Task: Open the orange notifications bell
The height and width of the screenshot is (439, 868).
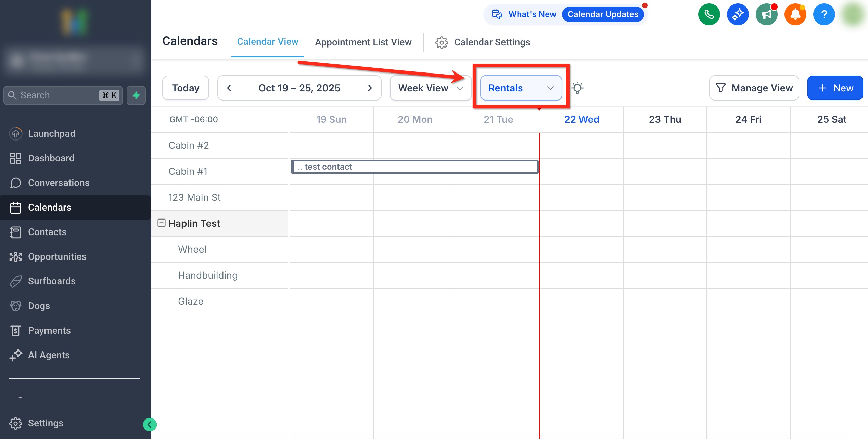Action: 795,14
